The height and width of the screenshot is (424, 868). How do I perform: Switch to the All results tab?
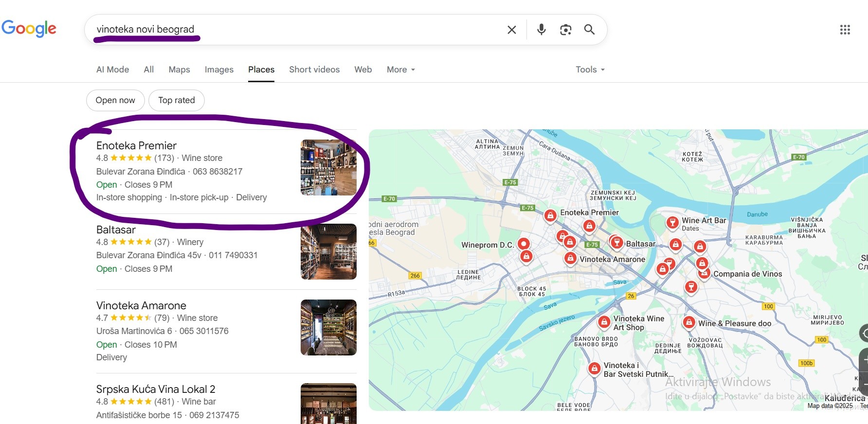pyautogui.click(x=149, y=70)
